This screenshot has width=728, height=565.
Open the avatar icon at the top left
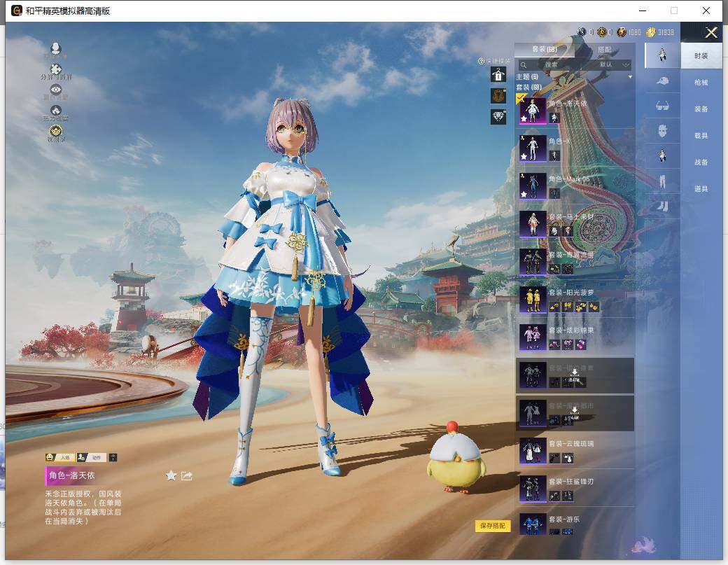[x=56, y=48]
